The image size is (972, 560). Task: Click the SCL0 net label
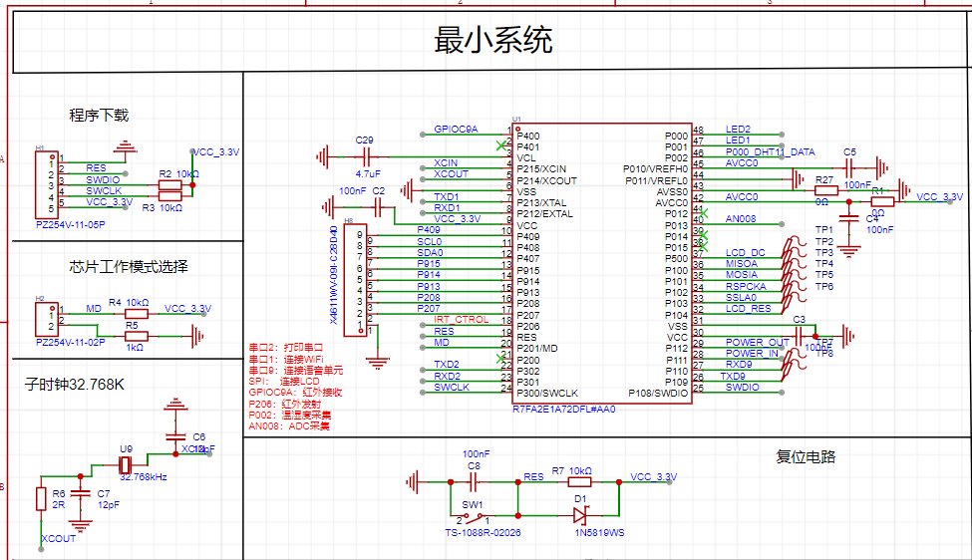pos(429,241)
